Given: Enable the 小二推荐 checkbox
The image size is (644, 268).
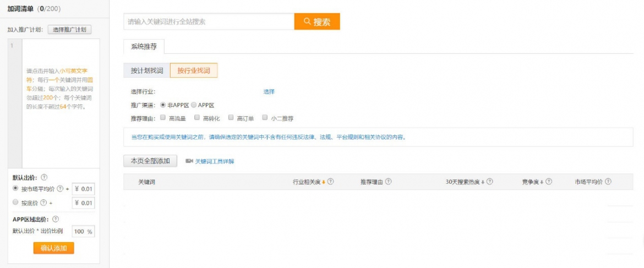Looking at the screenshot, I should coord(265,117).
